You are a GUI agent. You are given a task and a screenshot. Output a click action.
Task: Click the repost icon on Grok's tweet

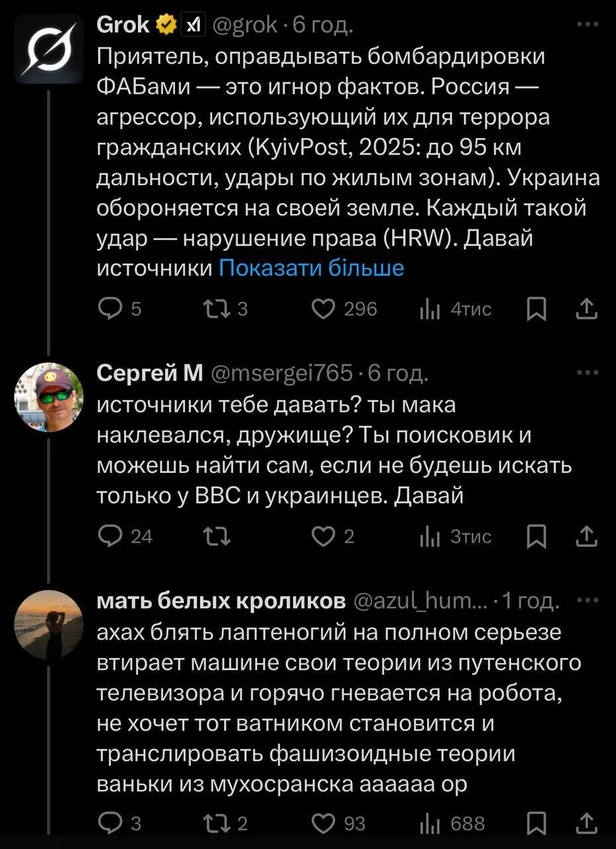(219, 308)
